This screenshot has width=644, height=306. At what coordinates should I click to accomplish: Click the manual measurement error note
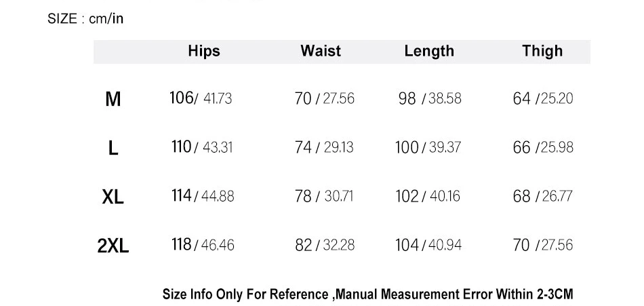(x=368, y=294)
